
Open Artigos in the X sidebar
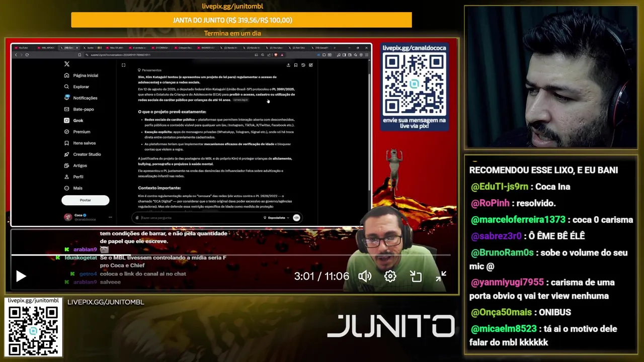point(75,165)
